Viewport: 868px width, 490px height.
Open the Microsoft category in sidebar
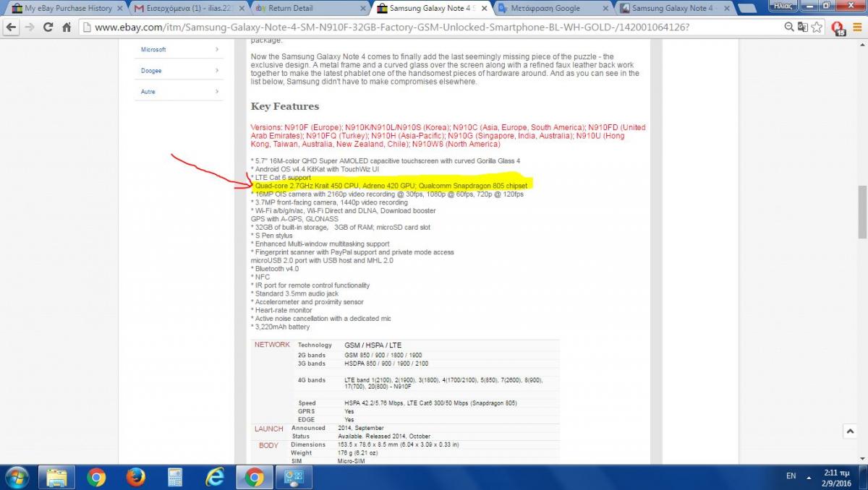pos(153,49)
